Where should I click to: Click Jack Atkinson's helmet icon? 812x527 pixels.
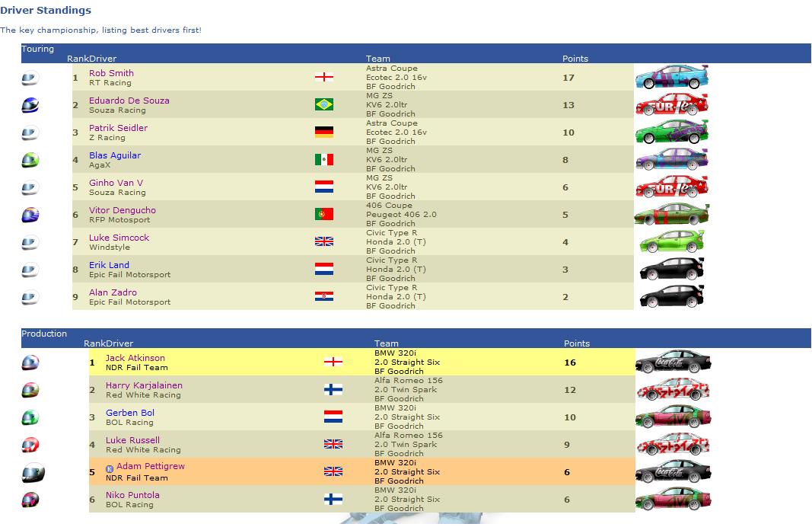tap(30, 363)
